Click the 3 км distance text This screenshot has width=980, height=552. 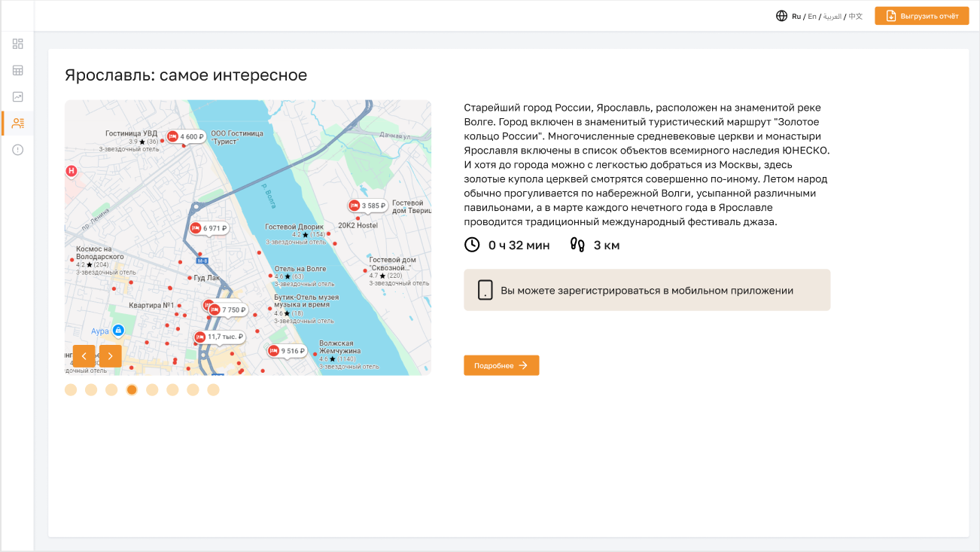pyautogui.click(x=607, y=245)
